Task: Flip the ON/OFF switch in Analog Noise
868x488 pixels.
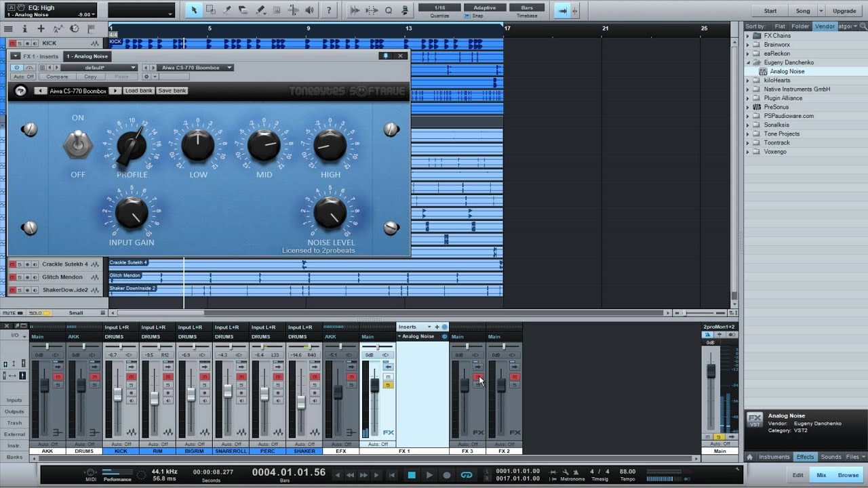Action: click(x=78, y=144)
